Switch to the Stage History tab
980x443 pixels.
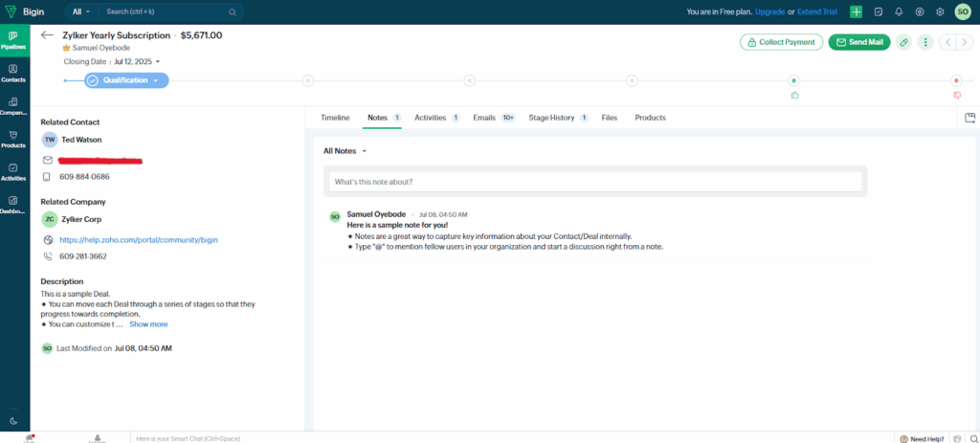(x=551, y=118)
